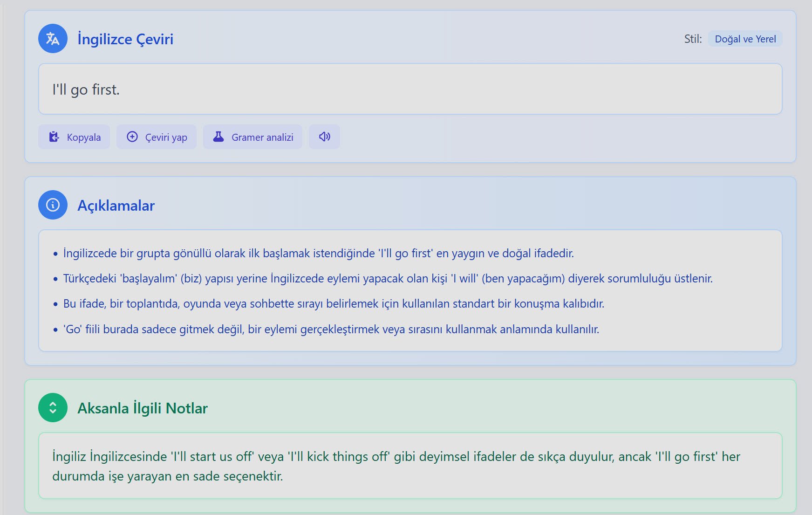Select the Açıklamalar section title
Screen dimensions: 812x515
116,206
